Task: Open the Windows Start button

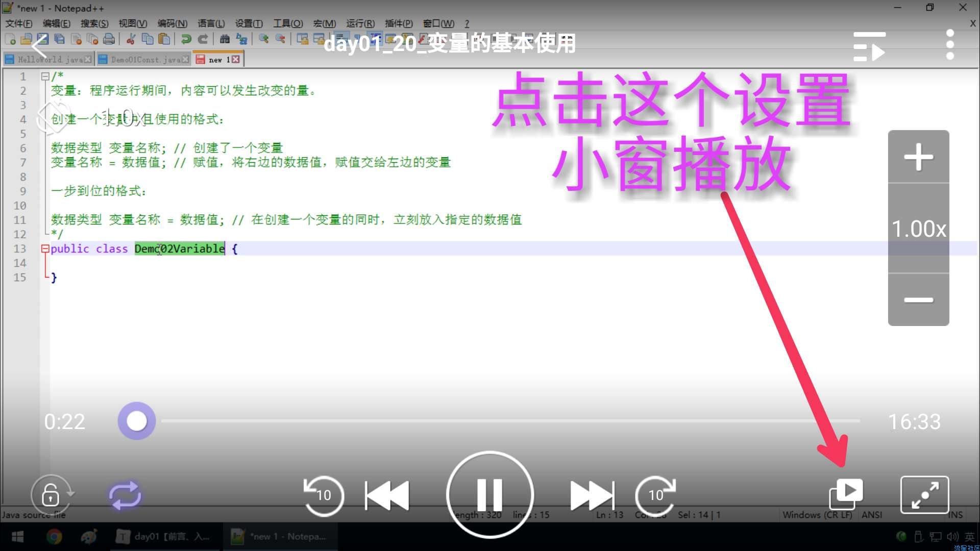Action: [x=17, y=536]
